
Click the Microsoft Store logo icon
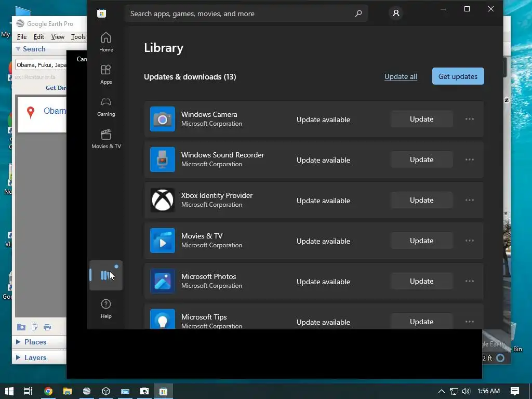[x=101, y=14]
